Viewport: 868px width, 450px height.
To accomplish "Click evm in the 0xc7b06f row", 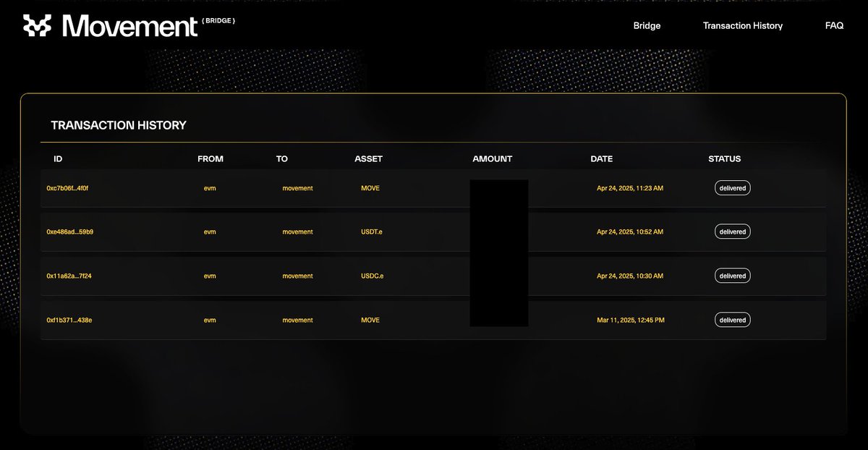I will pos(210,188).
